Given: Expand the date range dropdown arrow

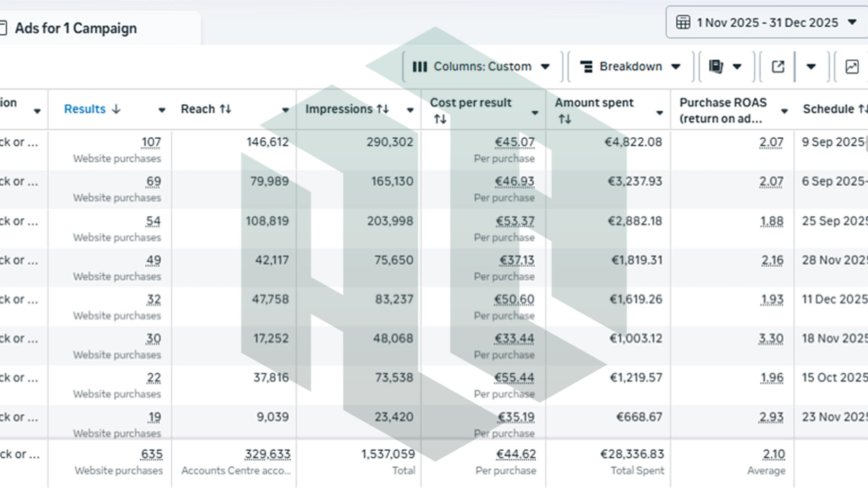Looking at the screenshot, I should coord(852,22).
